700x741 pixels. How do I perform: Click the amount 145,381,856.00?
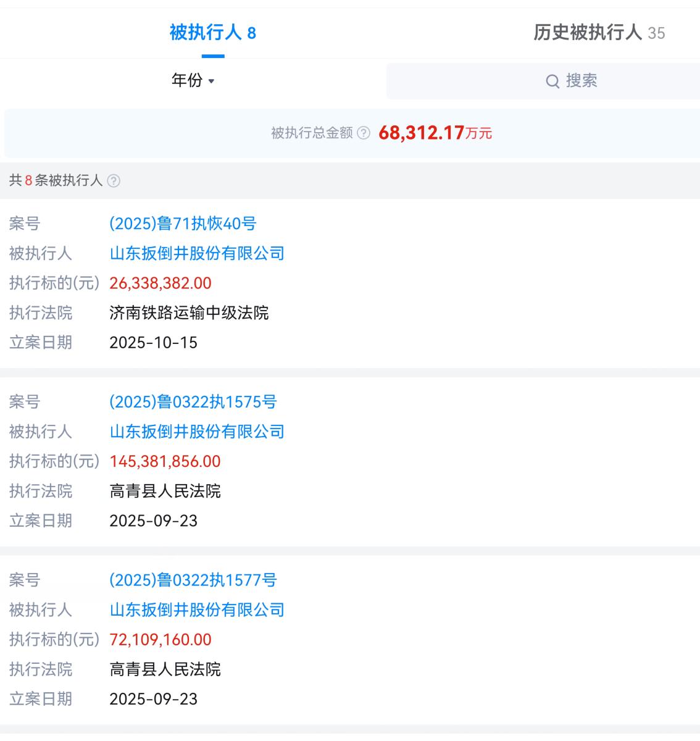[165, 461]
